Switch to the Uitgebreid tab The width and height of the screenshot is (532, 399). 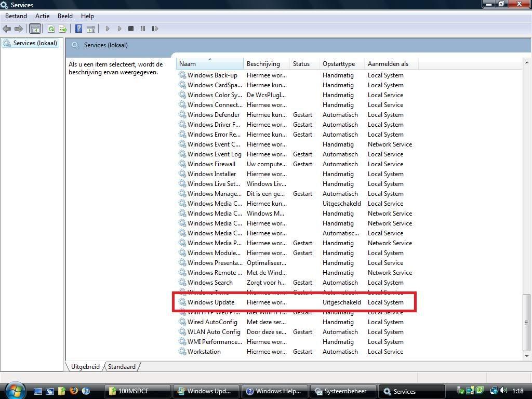click(x=85, y=366)
